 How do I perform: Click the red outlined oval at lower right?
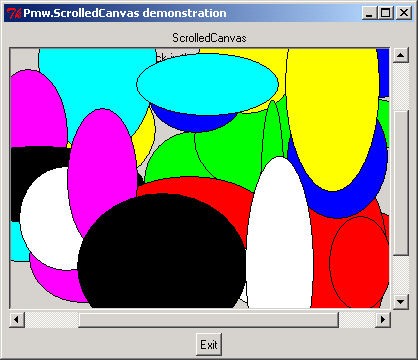coord(359,262)
